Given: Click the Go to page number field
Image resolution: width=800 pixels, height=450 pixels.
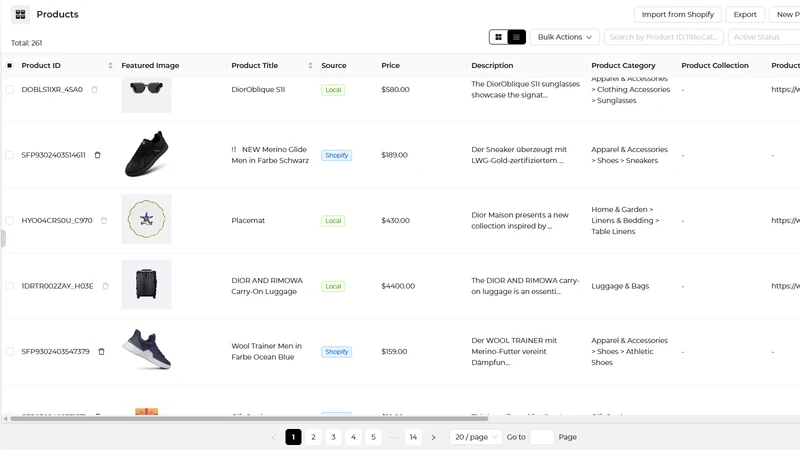Looking at the screenshot, I should 541,437.
